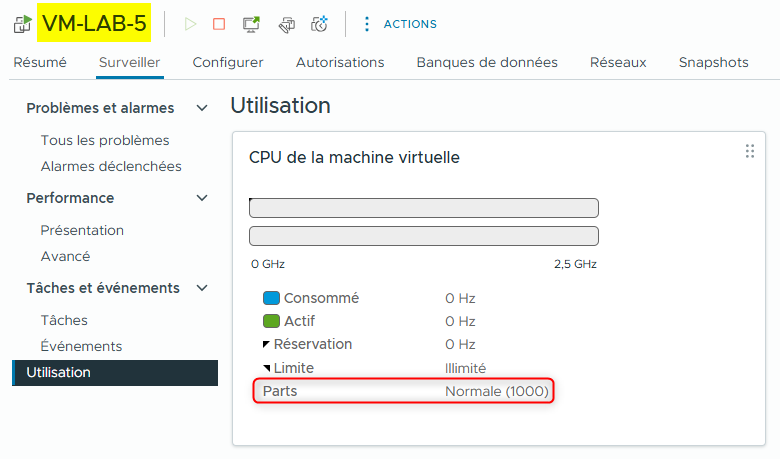Open the Banques de données tab

point(487,62)
